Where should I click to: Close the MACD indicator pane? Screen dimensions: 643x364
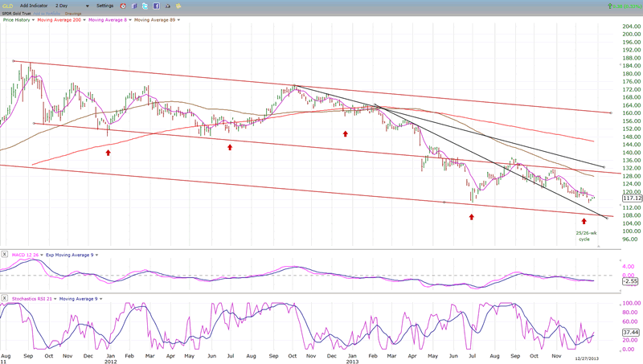(x=5, y=255)
